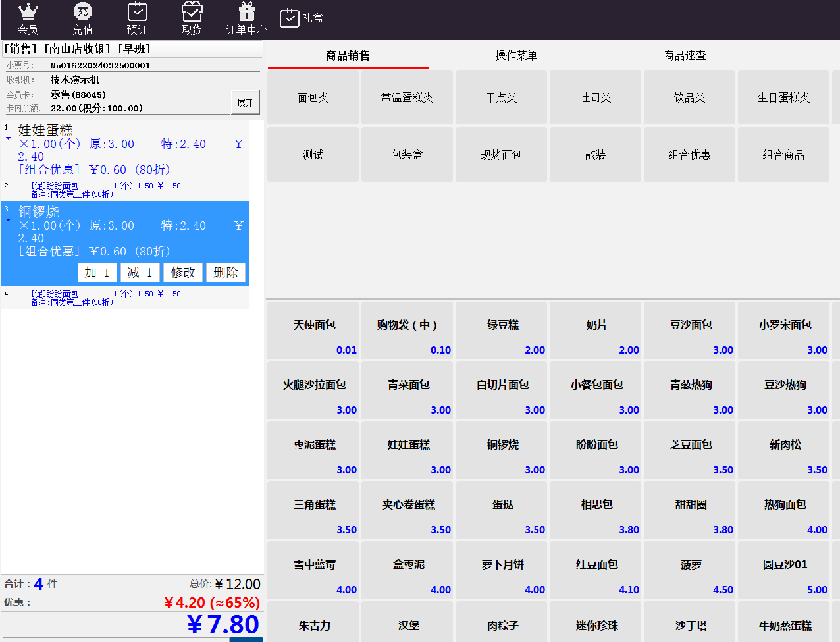840x642 pixels.
Task: Expand member info with 展开 button
Action: (x=246, y=103)
